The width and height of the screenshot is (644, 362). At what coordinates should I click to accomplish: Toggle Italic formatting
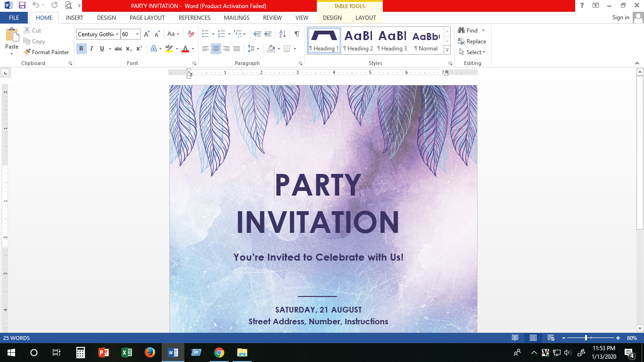tap(91, 49)
